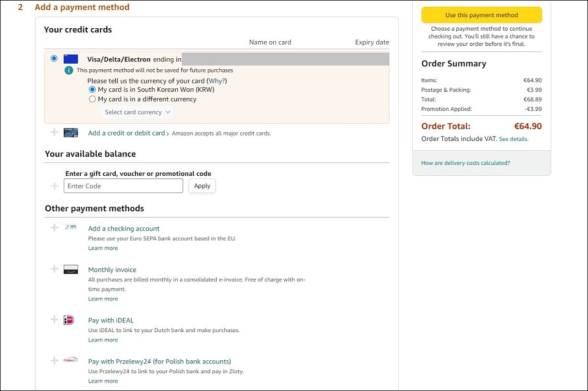Click the Other payment methods heading
Viewport: 588px width, 391px height.
[94, 208]
